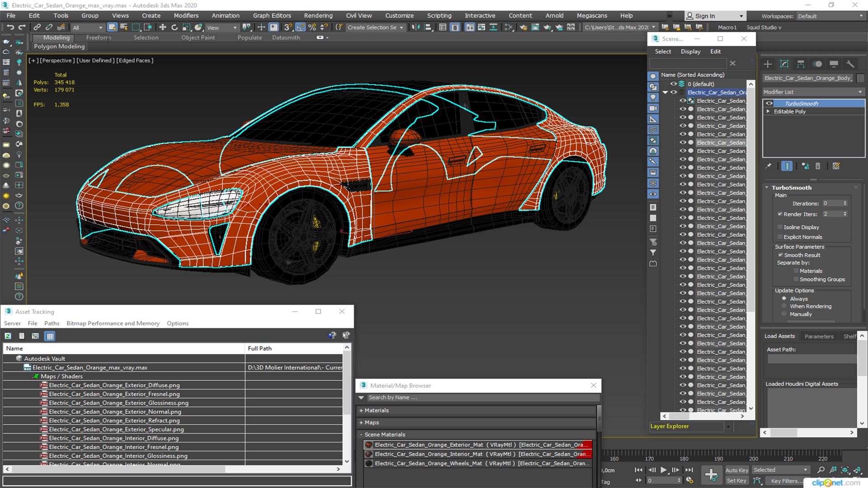Viewport: 868px width, 488px height.
Task: Expand the Materials group in Material Browser
Action: click(x=361, y=410)
